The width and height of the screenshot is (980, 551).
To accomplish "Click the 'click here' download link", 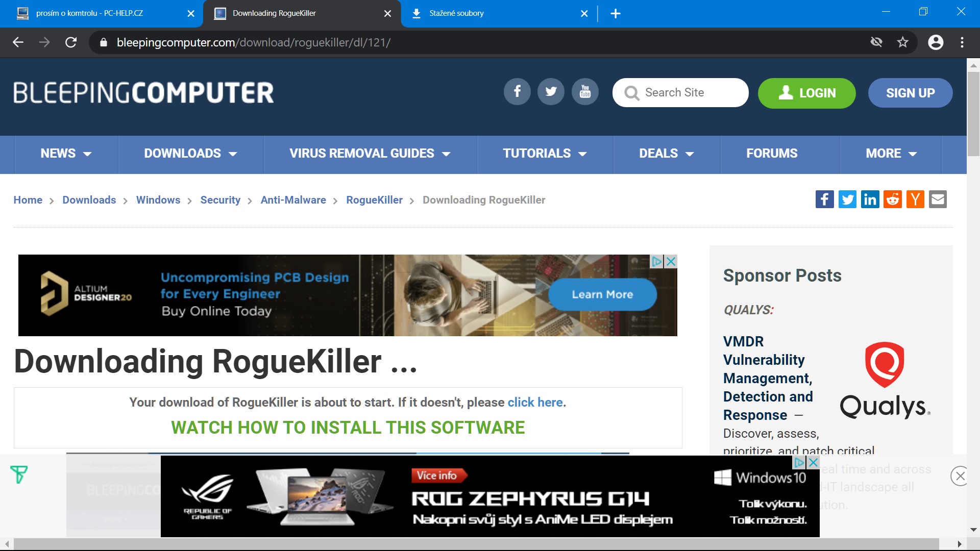I will coord(535,403).
